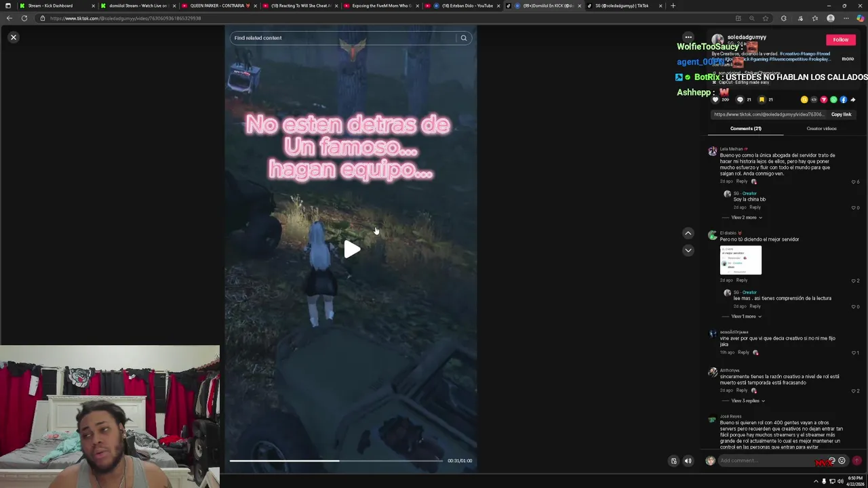This screenshot has width=868, height=488.
Task: Like Anthonyx's comment
Action: (x=854, y=391)
